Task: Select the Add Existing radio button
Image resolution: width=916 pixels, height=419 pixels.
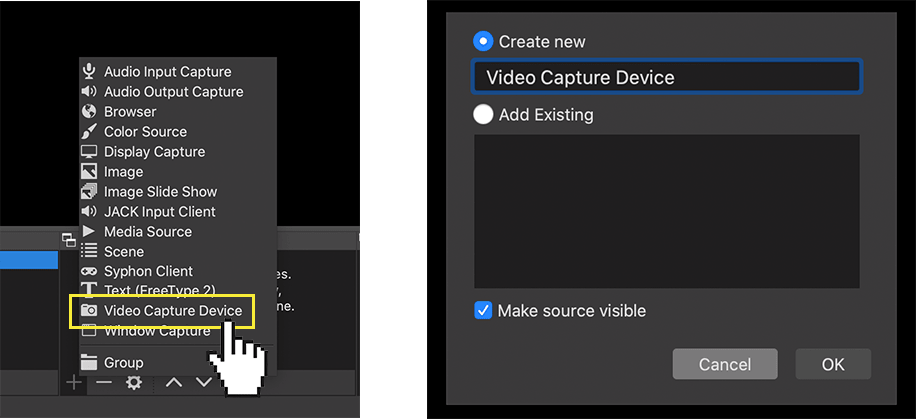Action: 483,114
